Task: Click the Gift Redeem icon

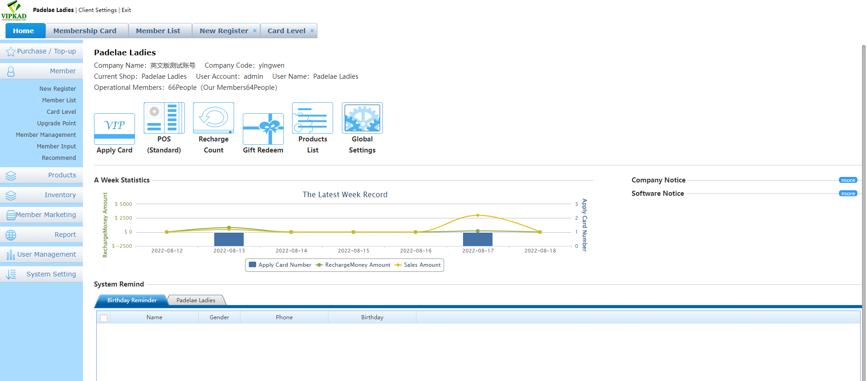Action: point(263,129)
